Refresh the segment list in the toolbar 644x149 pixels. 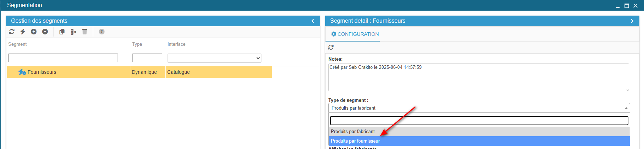coord(12,32)
